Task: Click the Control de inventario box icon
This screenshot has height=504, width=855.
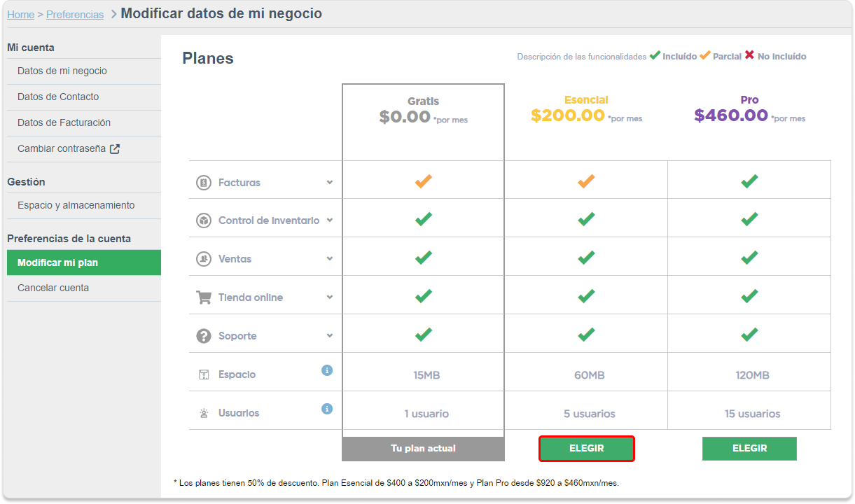Action: [203, 220]
